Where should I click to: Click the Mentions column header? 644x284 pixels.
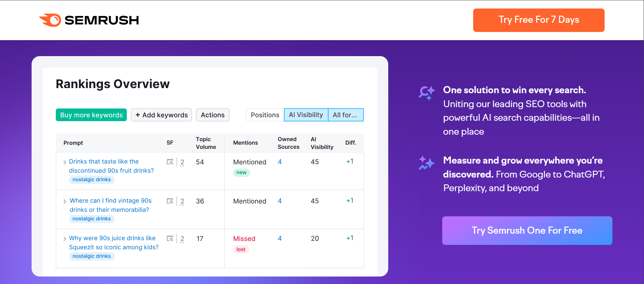point(246,143)
